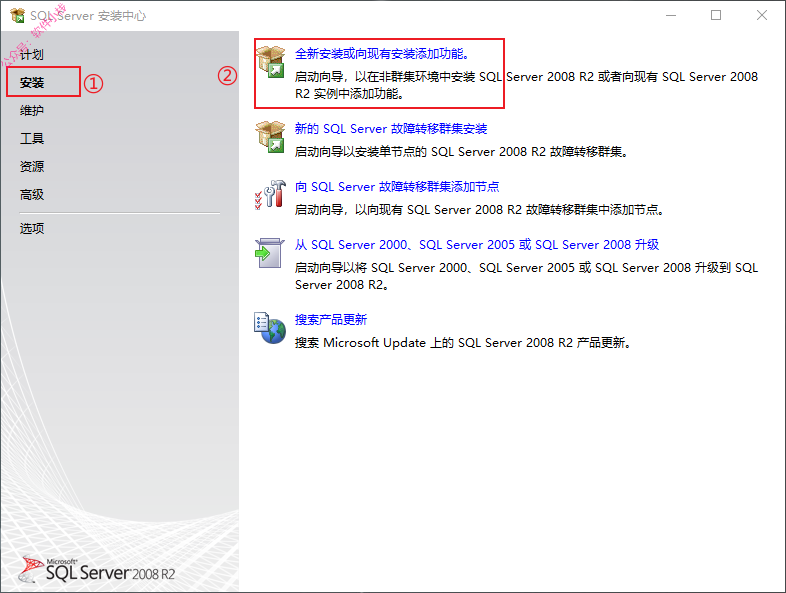Screen dimensions: 786x593
Task: Click description 搜索 Microsoft Update 上的 SQL Server
Action: [x=462, y=343]
